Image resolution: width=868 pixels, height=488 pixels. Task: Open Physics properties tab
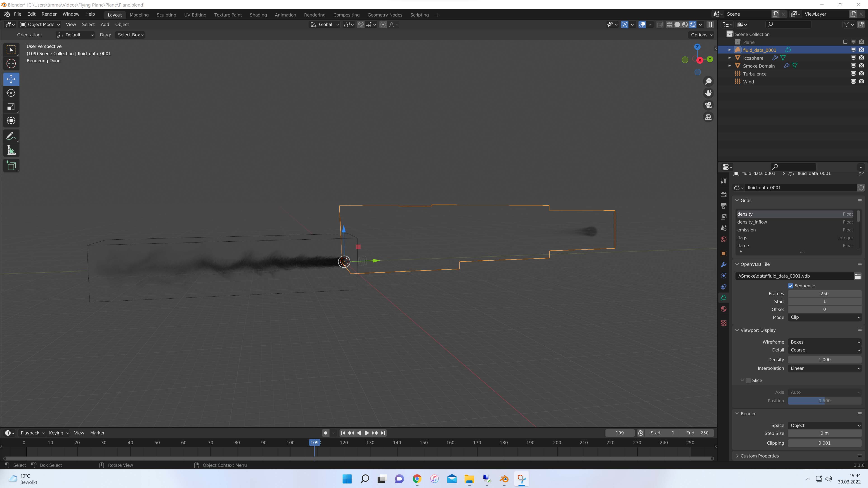coord(724,276)
